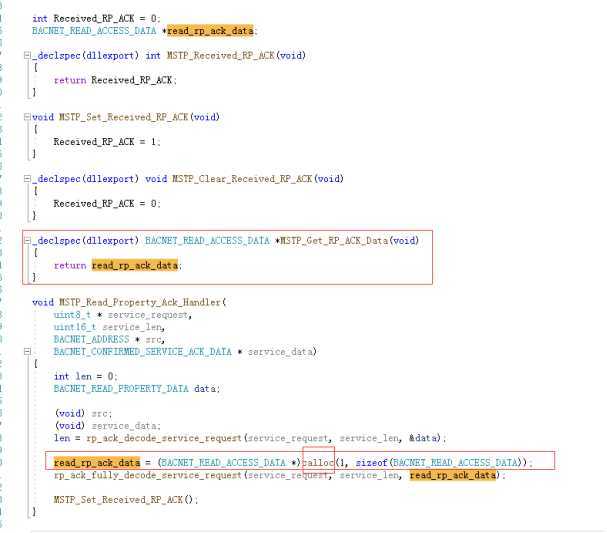Click the rp_ack_decode_service_request call
The image size is (607, 533).
164,438
